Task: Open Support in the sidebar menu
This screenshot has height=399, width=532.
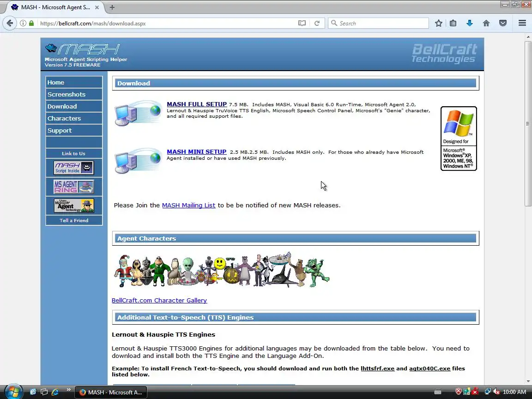Action: point(74,130)
